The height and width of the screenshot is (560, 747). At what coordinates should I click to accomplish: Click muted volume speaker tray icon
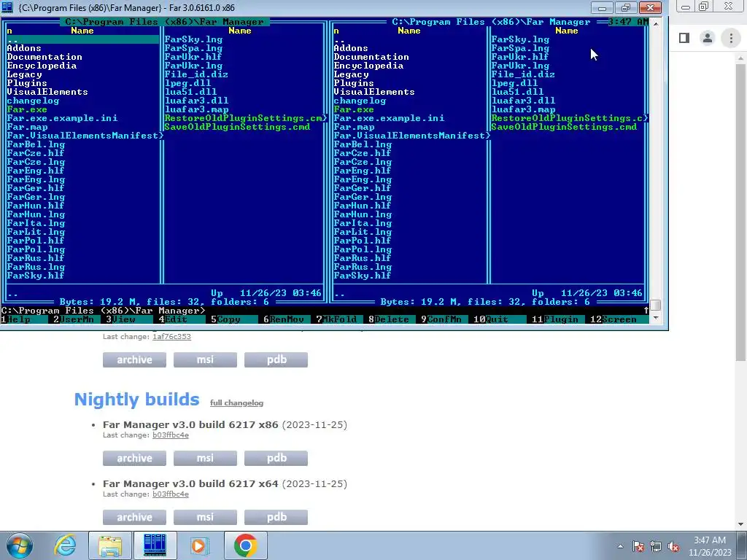[673, 547]
